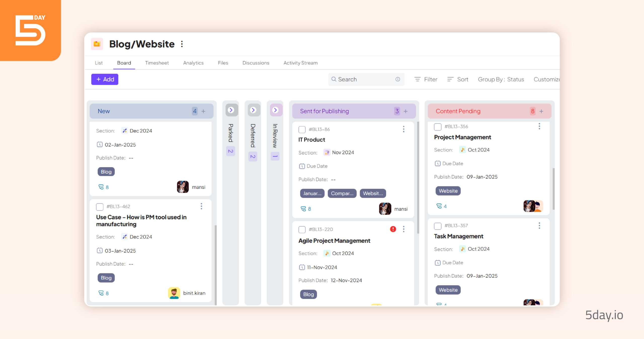Click the three-dot menu on IT Product card
Viewport: 644px width, 339px height.
403,129
